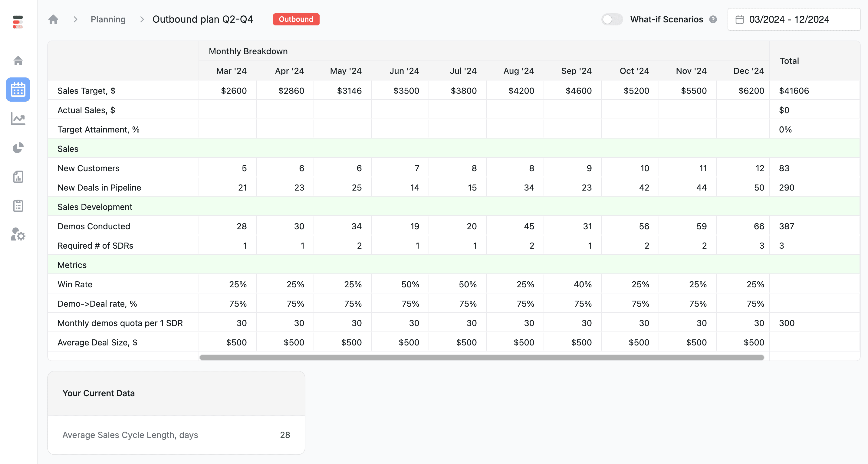The height and width of the screenshot is (464, 868).
Task: Click the Actual Sales, $ row label
Action: pyautogui.click(x=86, y=110)
